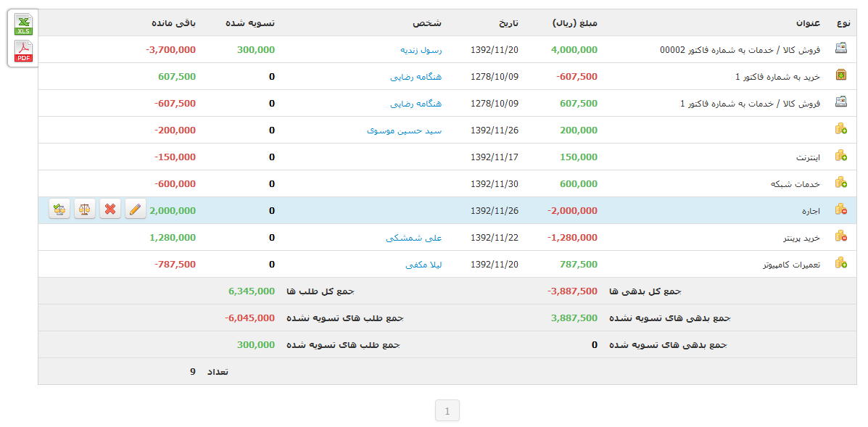Screen dimensions: 868x427
Task: Open person link رسول زندیه
Action: 421,50
